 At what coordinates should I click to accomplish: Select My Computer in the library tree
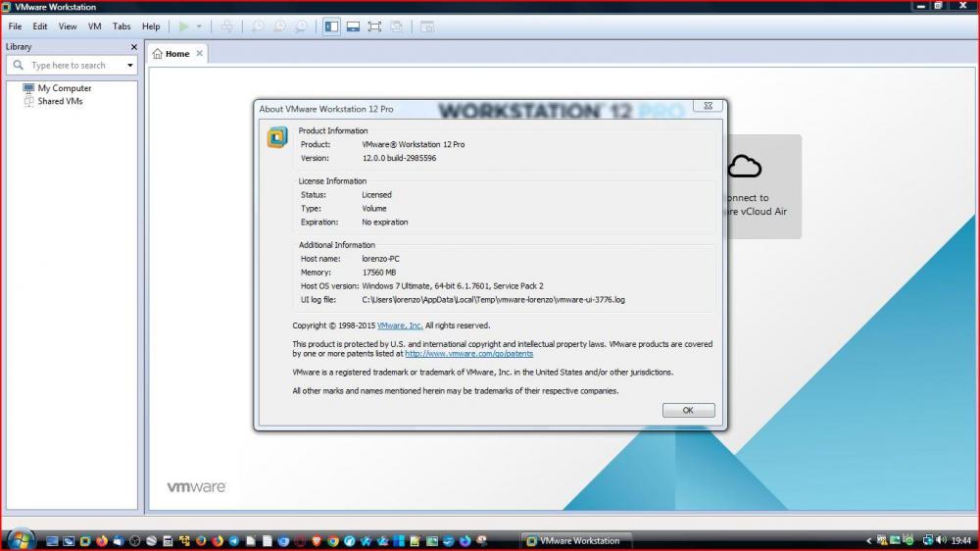(64, 88)
